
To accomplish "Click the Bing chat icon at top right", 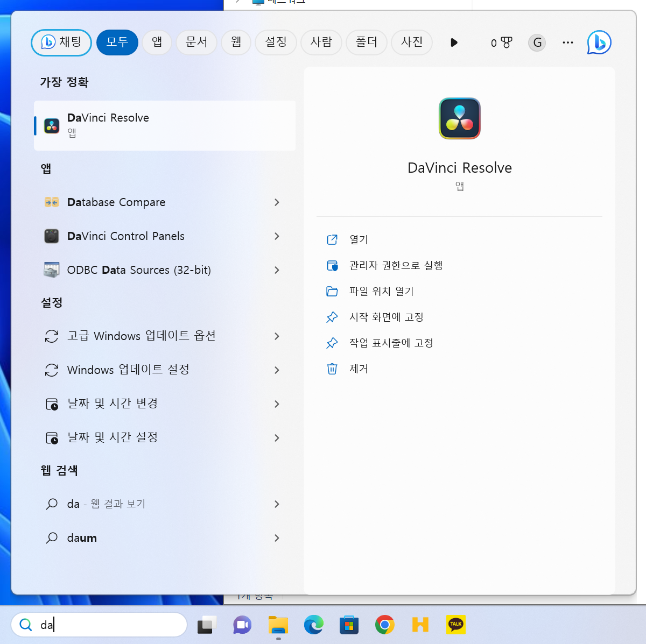I will click(x=599, y=43).
